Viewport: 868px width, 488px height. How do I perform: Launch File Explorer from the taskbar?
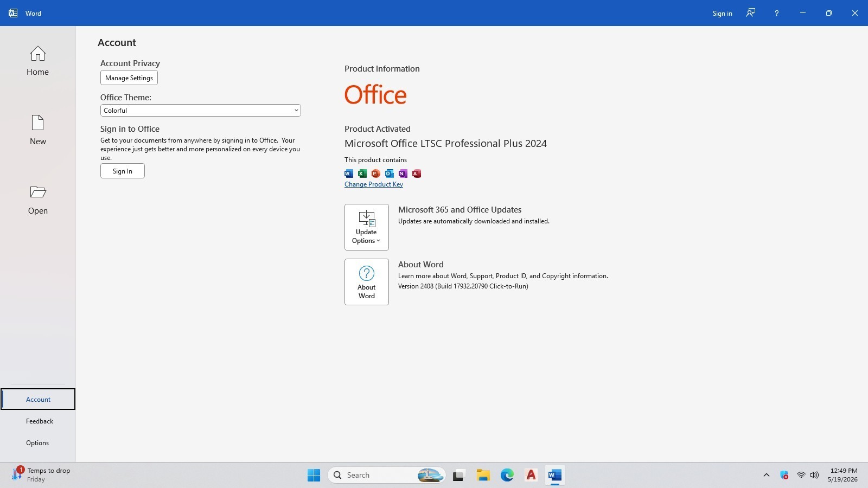coord(483,476)
